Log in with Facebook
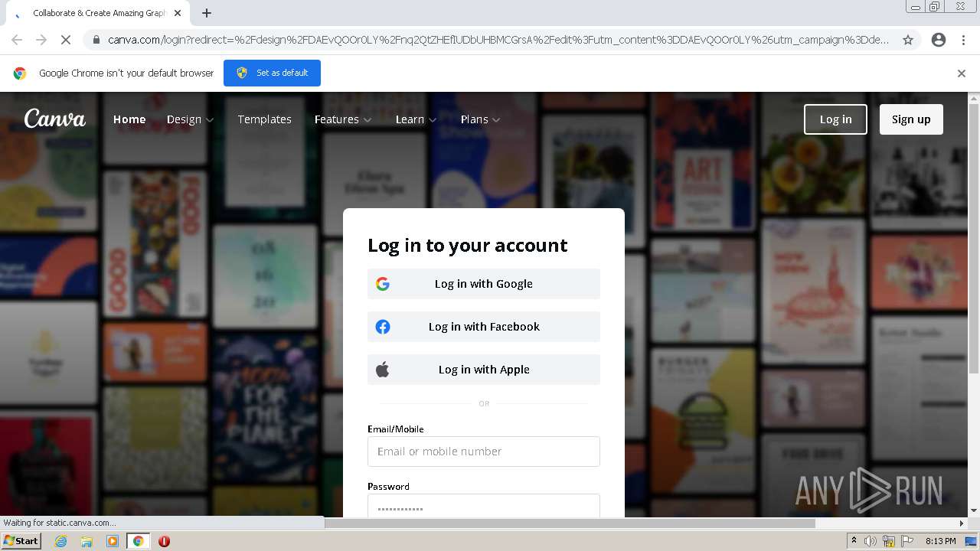Screen dimensions: 980x551 484,327
